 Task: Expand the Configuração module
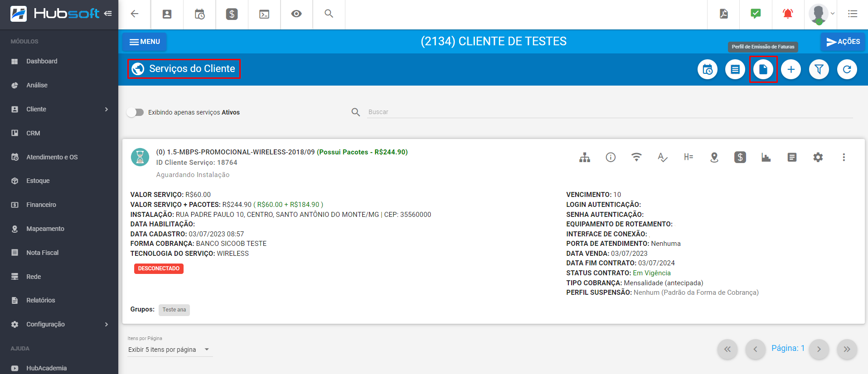click(x=59, y=324)
